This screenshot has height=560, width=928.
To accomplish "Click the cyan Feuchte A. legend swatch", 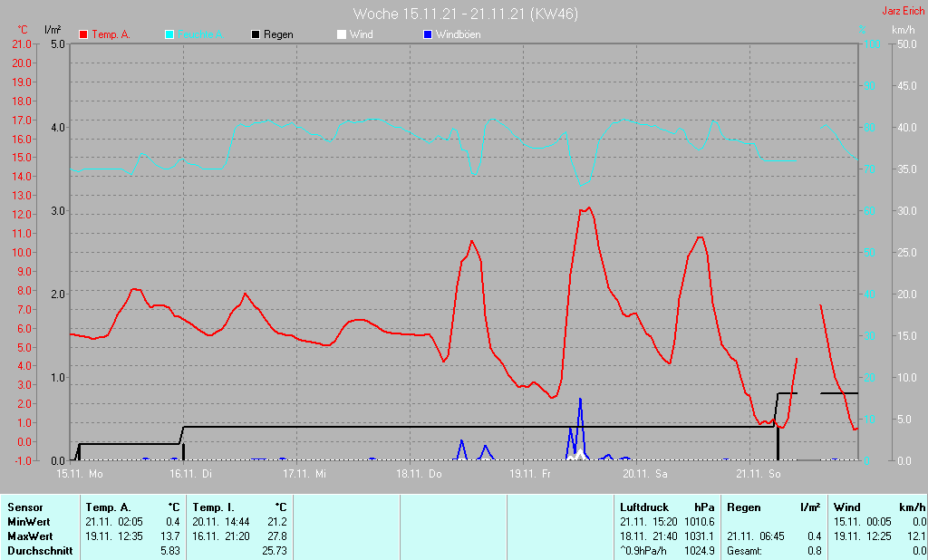I will point(169,35).
